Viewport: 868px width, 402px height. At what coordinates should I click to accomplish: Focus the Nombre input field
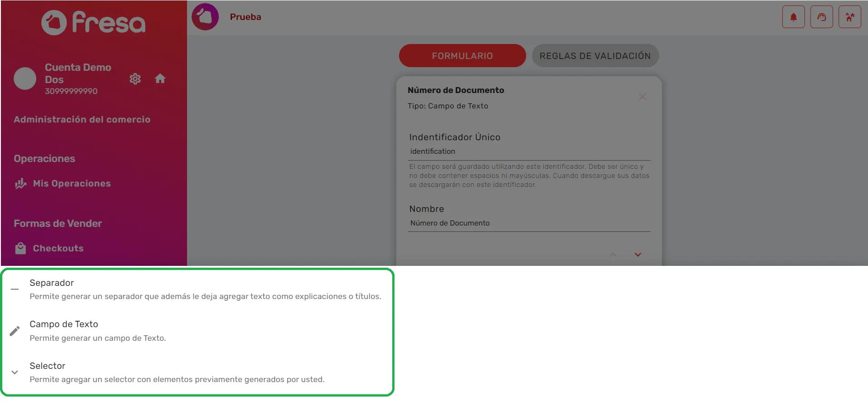click(529, 223)
